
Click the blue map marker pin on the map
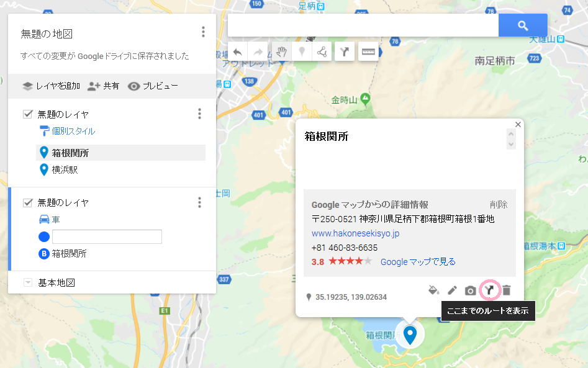(410, 334)
